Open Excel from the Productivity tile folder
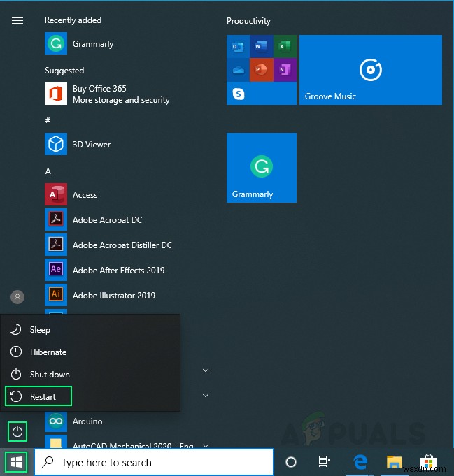This screenshot has width=454, height=476. click(285, 47)
